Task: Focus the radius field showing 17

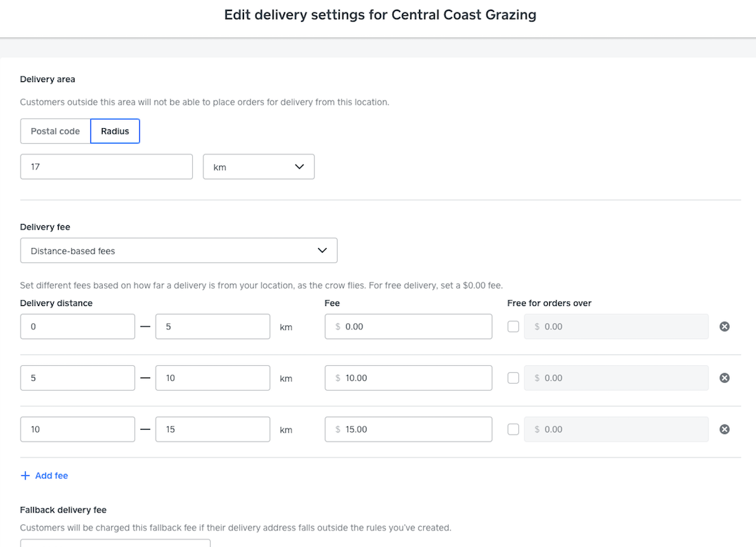Action: [107, 167]
